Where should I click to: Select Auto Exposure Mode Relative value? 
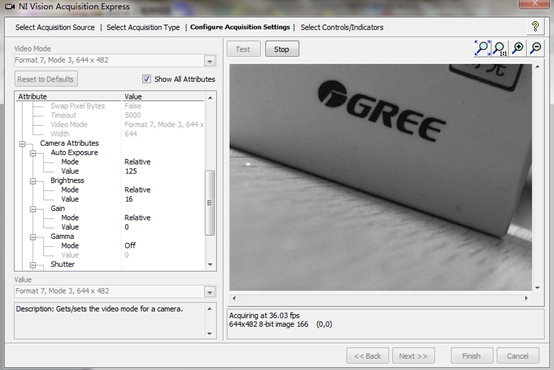137,162
